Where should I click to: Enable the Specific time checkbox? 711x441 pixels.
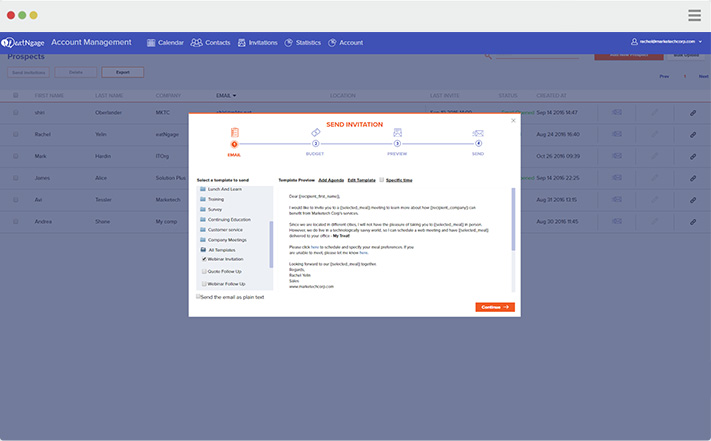(x=382, y=179)
